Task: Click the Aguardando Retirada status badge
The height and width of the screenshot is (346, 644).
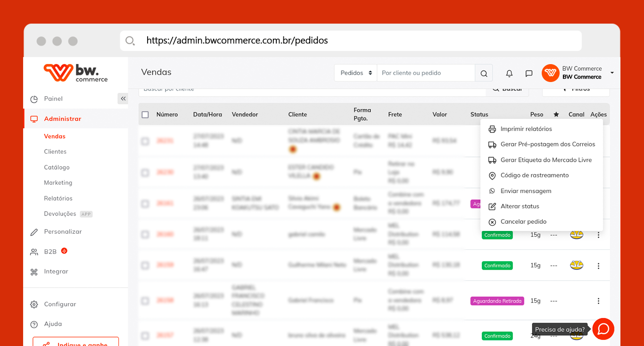Action: point(497,301)
